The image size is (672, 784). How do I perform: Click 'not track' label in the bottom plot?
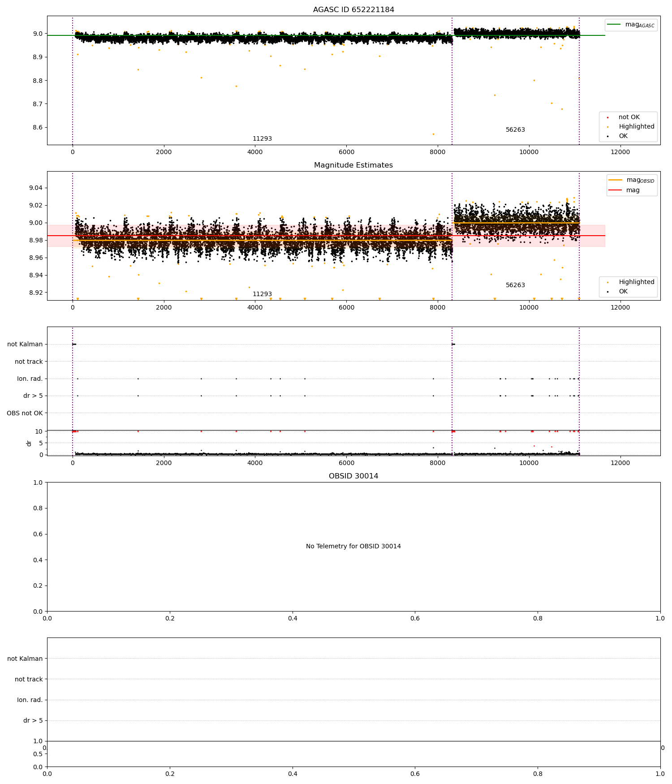click(29, 680)
